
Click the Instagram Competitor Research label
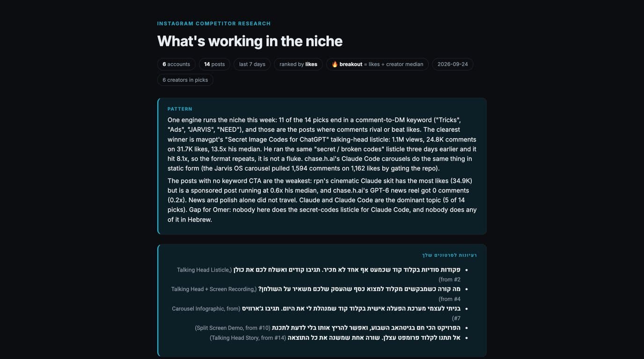(214, 23)
